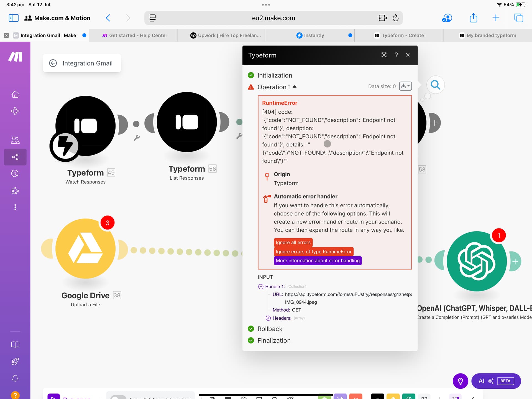Open the orange Help question icon

point(15,395)
